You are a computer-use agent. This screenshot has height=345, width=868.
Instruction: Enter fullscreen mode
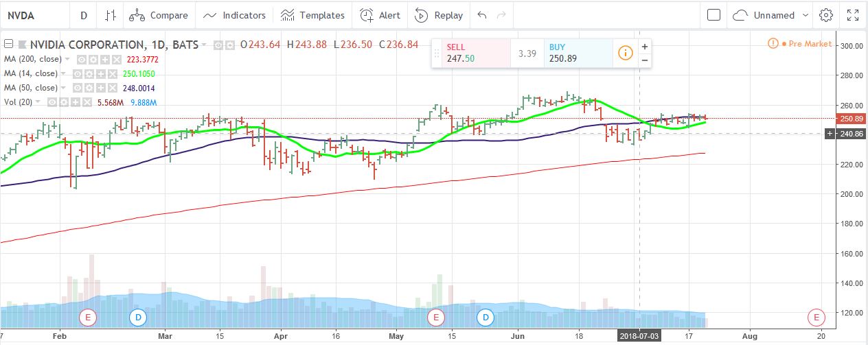coord(853,15)
